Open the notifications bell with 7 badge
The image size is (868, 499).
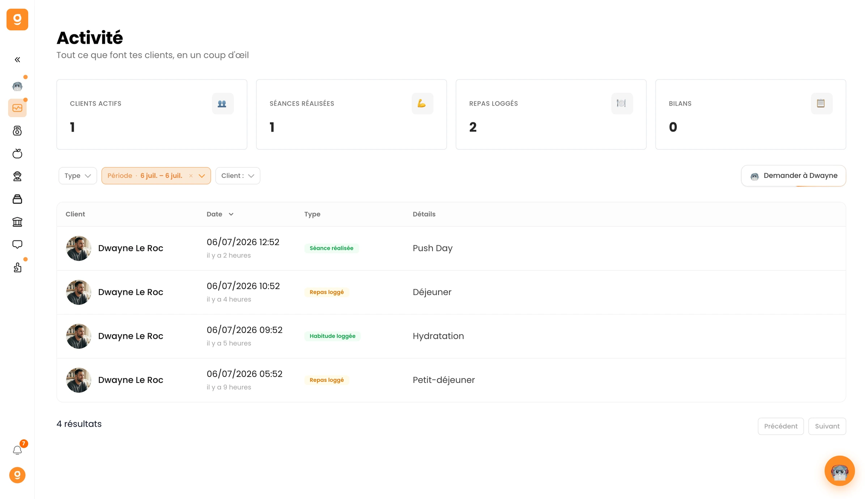click(x=17, y=450)
